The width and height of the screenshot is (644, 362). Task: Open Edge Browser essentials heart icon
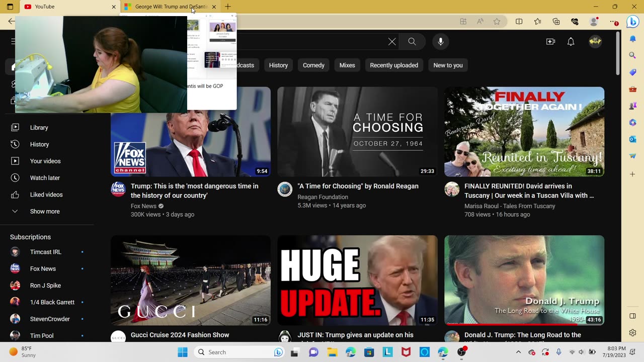click(575, 22)
